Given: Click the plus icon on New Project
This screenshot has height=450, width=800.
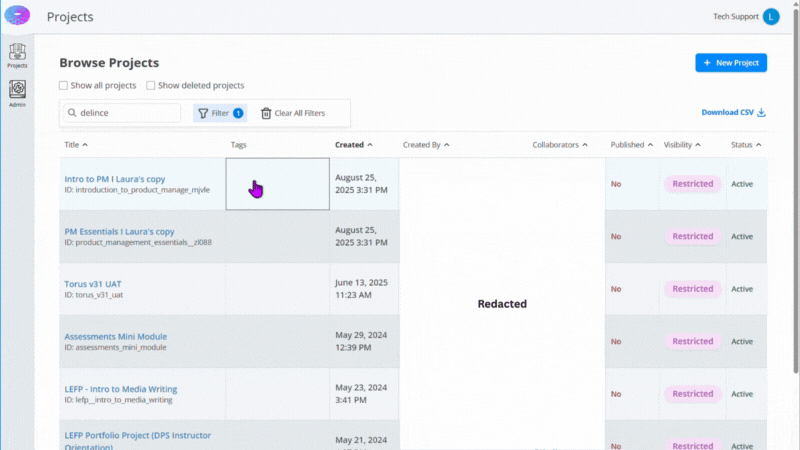Looking at the screenshot, I should 707,63.
